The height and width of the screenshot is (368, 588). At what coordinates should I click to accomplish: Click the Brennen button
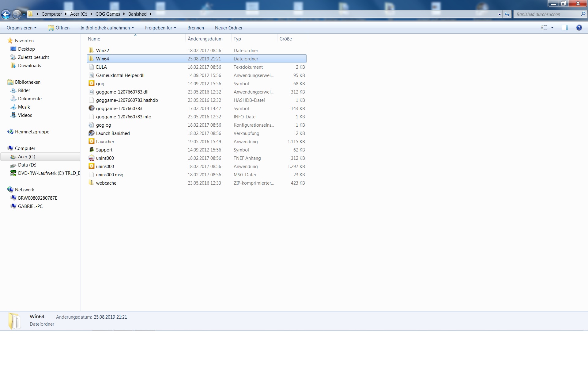click(x=195, y=28)
